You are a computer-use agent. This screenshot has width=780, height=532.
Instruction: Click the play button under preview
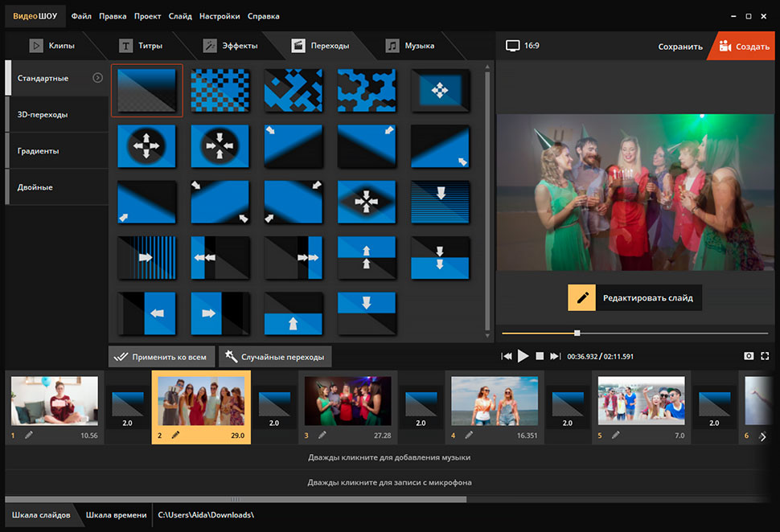(x=523, y=355)
